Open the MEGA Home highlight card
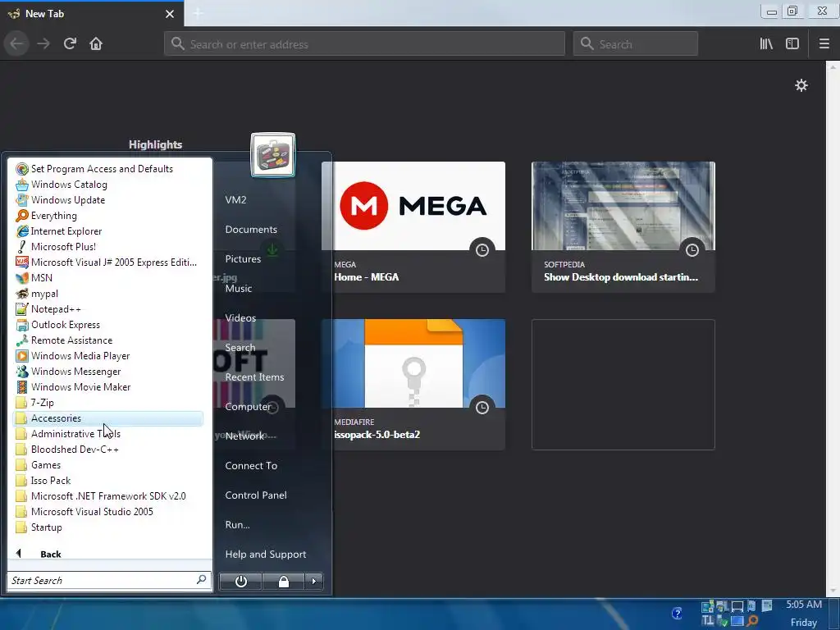The height and width of the screenshot is (630, 840). coord(413,227)
